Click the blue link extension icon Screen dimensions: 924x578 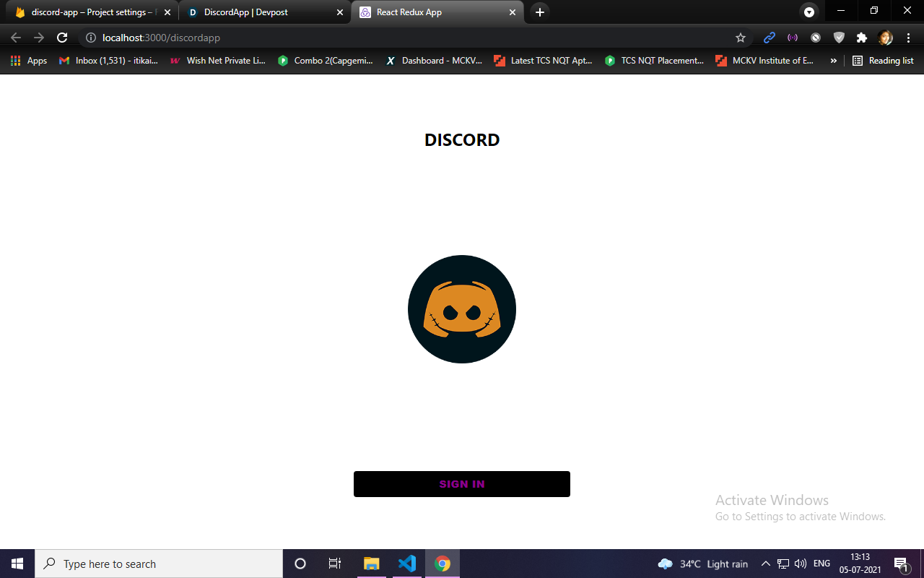(769, 38)
